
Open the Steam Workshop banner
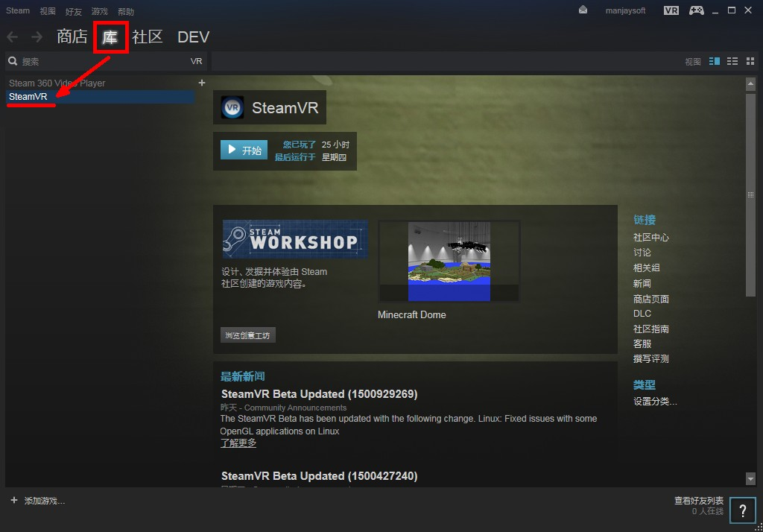(x=295, y=239)
